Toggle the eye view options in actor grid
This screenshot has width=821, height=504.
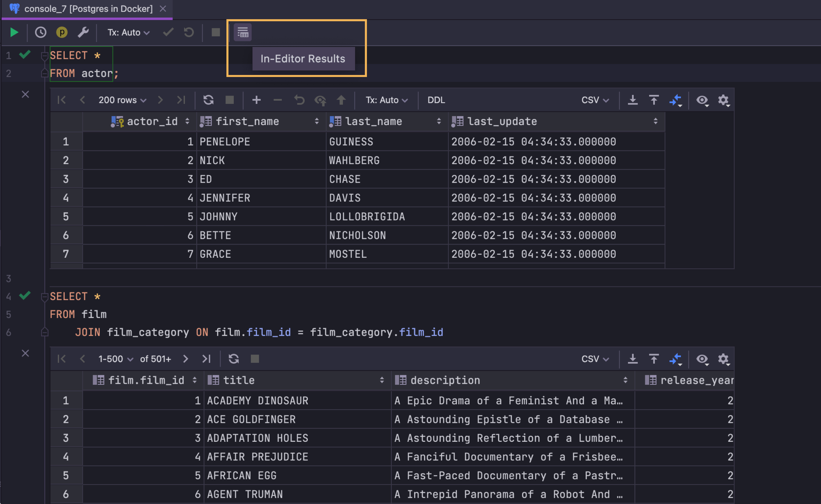[x=702, y=100]
